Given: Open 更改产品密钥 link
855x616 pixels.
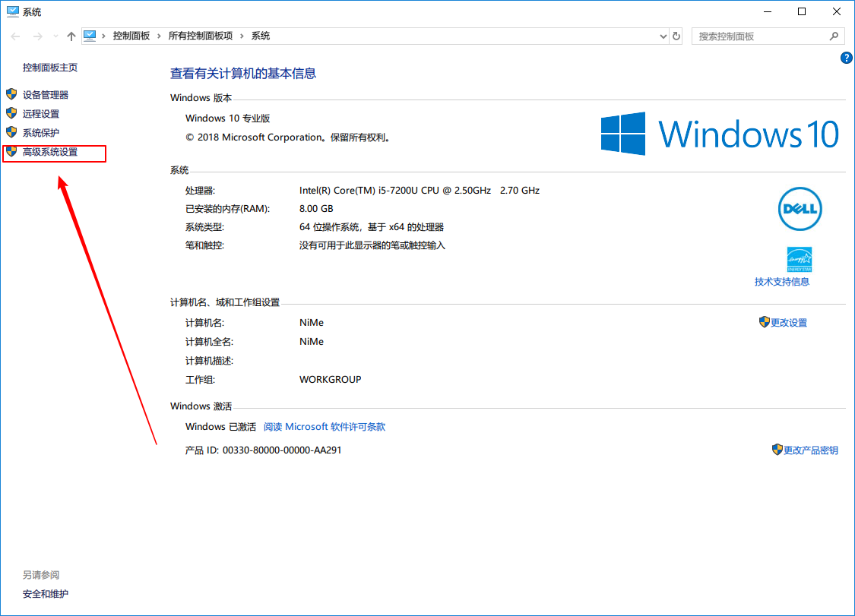Looking at the screenshot, I should click(x=810, y=450).
